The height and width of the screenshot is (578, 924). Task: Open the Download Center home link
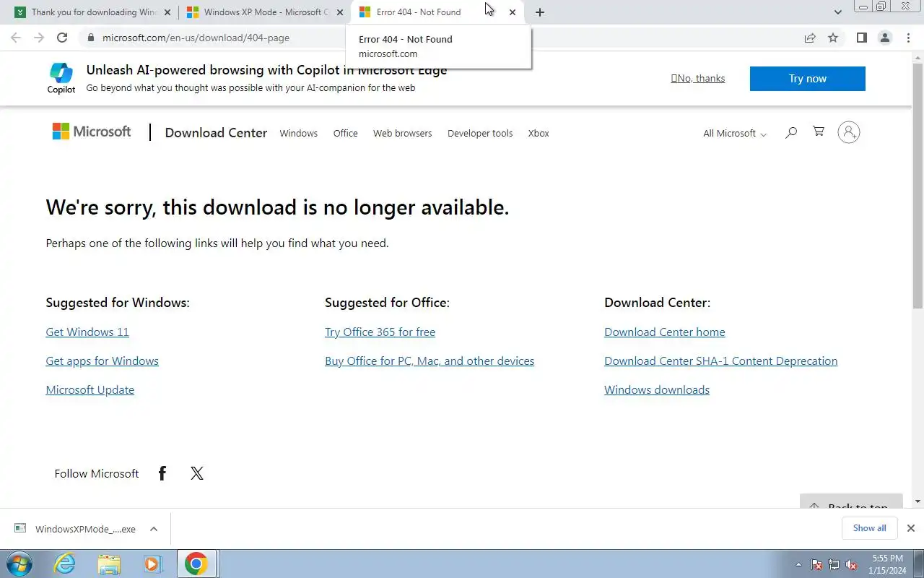point(665,332)
